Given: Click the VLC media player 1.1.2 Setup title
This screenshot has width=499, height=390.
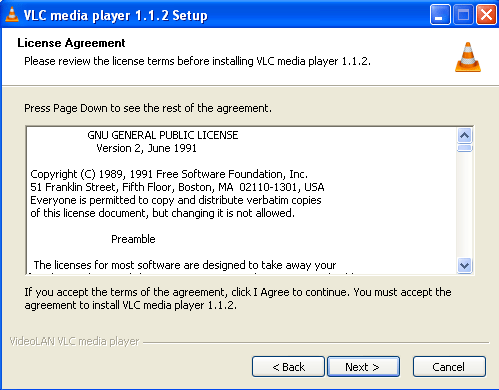Looking at the screenshot, I should pos(115,15).
